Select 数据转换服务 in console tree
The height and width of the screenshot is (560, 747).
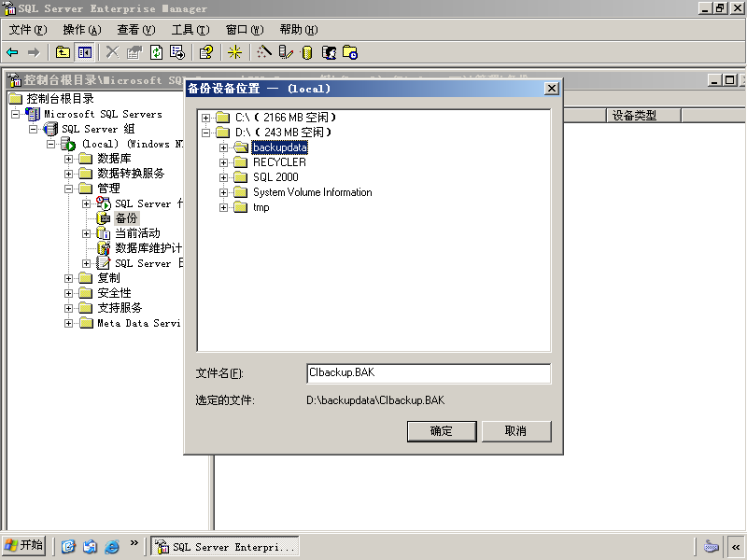[131, 174]
